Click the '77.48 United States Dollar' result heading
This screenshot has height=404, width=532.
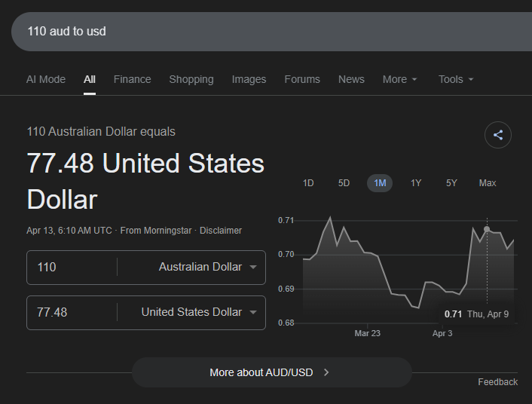point(145,182)
